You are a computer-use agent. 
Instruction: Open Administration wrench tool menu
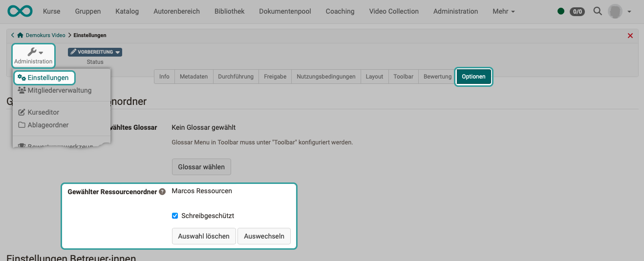33,56
